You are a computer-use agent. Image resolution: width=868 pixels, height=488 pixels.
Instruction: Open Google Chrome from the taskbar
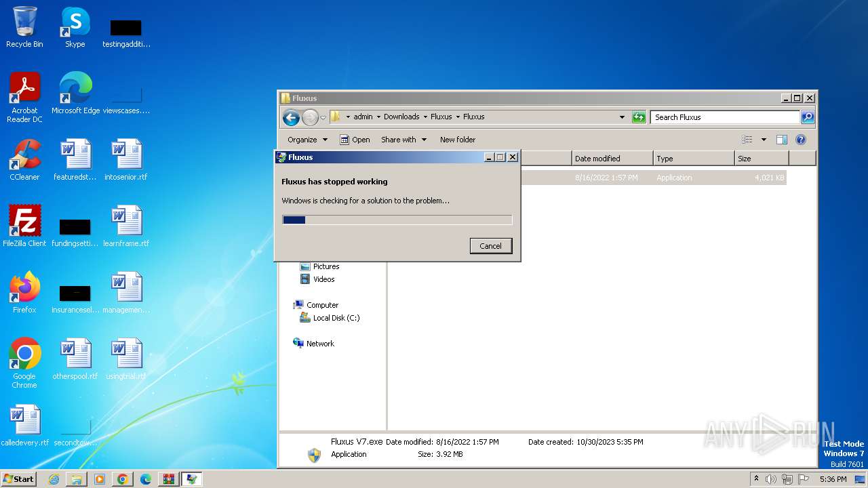[x=123, y=479]
